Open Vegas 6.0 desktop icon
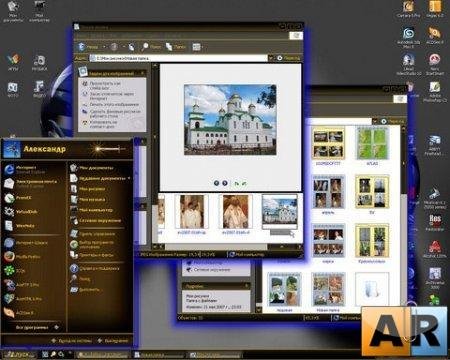 (x=435, y=9)
